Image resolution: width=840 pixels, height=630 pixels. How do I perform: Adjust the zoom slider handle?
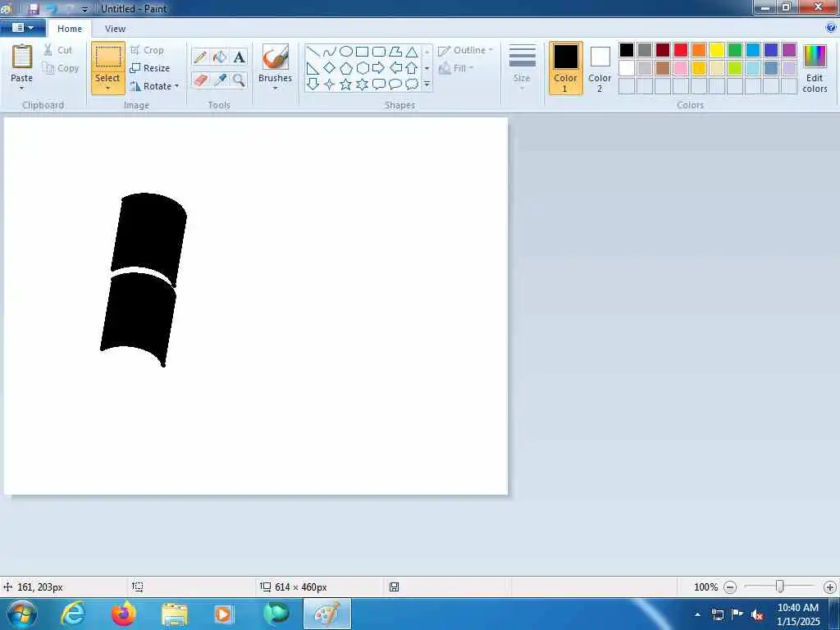pyautogui.click(x=780, y=587)
